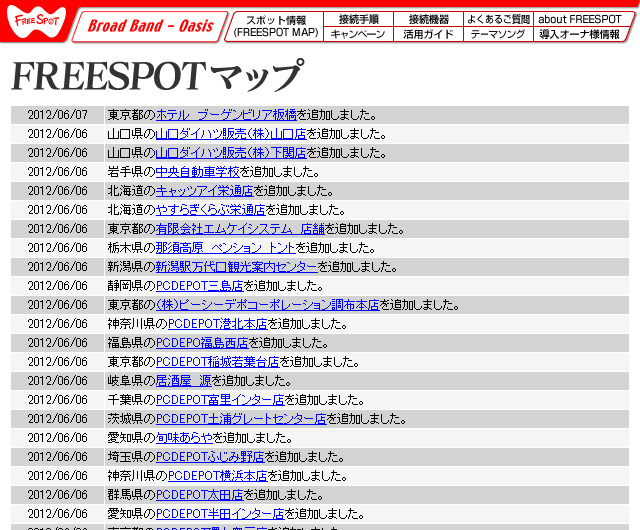Click date cell beside PCDEPOT太田店 row
The image size is (640, 530).
click(x=58, y=494)
